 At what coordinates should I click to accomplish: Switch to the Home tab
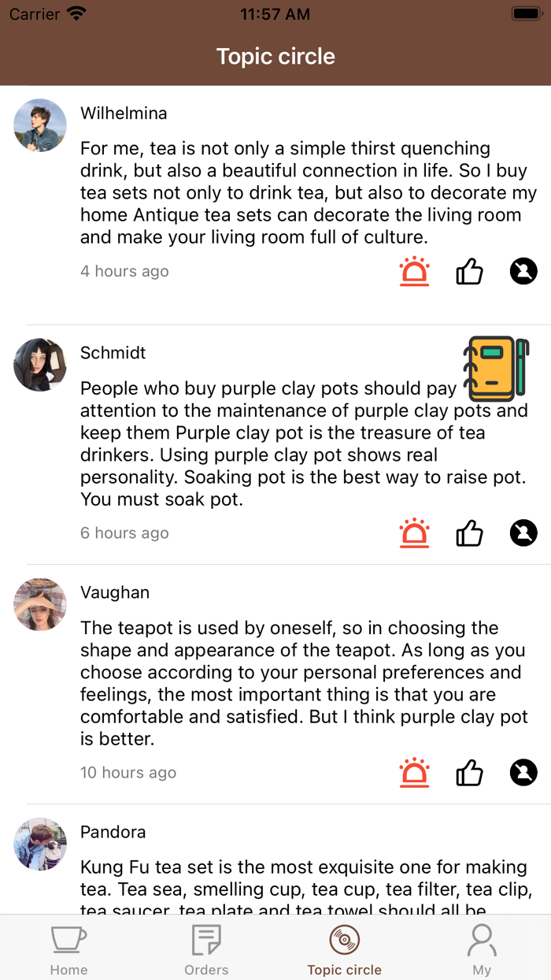pyautogui.click(x=68, y=949)
